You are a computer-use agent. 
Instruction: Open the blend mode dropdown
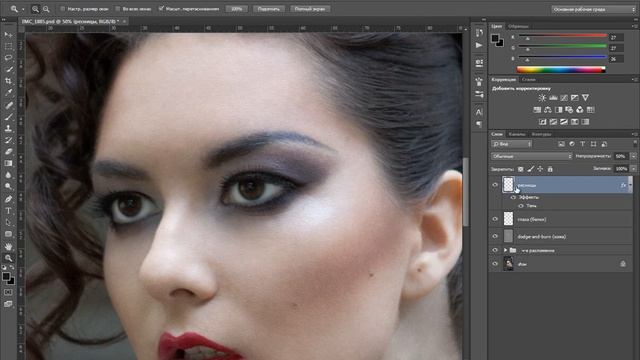(x=531, y=156)
